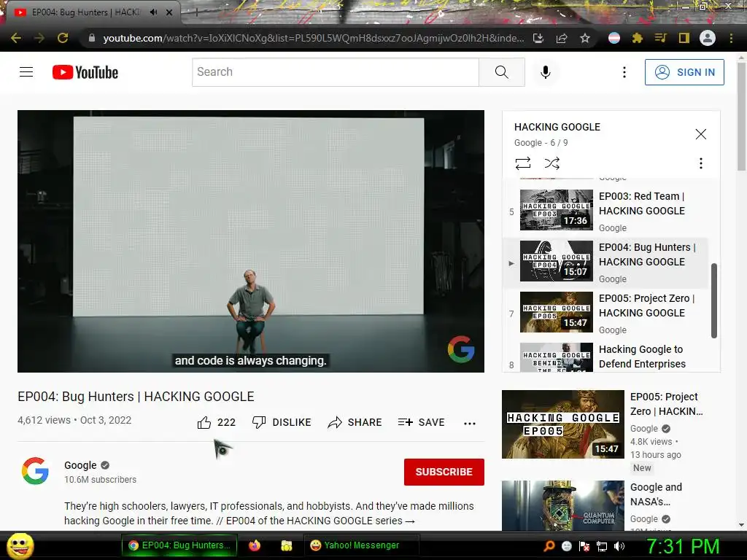Screen dimensions: 747x560
Task: Open the file manager taskbar icon
Action: coord(286,545)
